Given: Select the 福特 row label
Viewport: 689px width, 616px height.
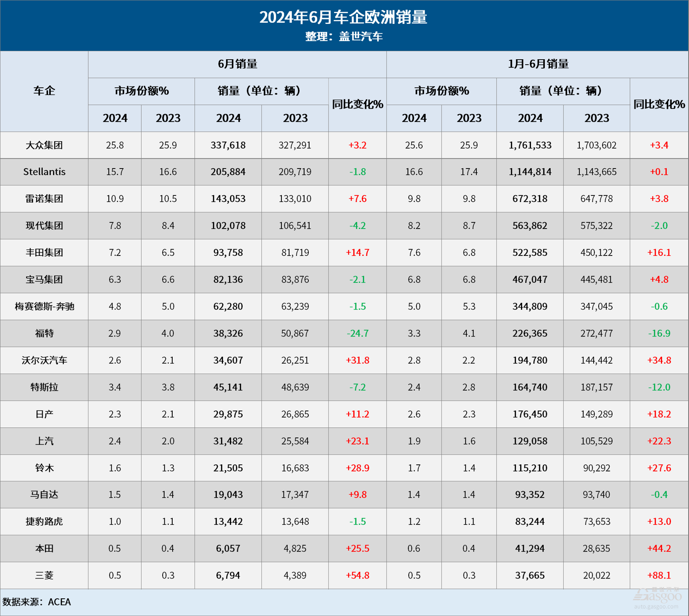Looking at the screenshot, I should click(44, 333).
